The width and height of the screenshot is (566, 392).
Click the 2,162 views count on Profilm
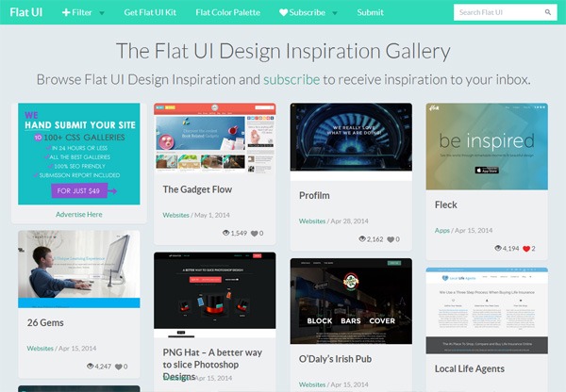pyautogui.click(x=375, y=239)
